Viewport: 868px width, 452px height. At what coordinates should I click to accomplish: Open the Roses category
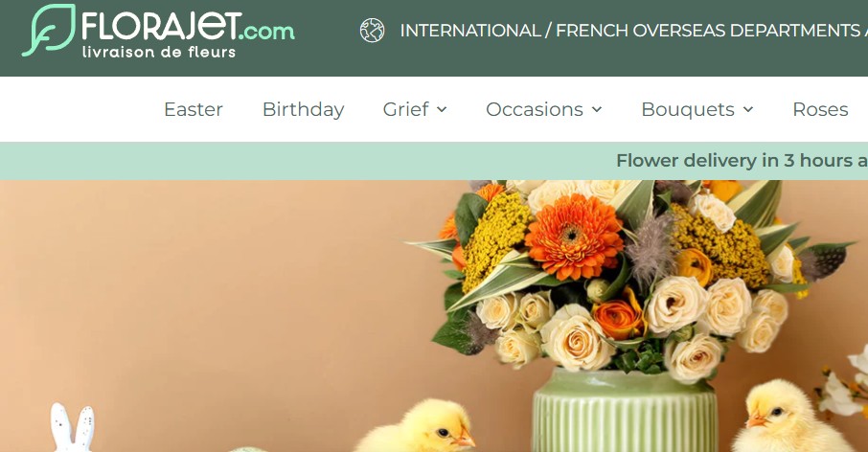coord(820,109)
